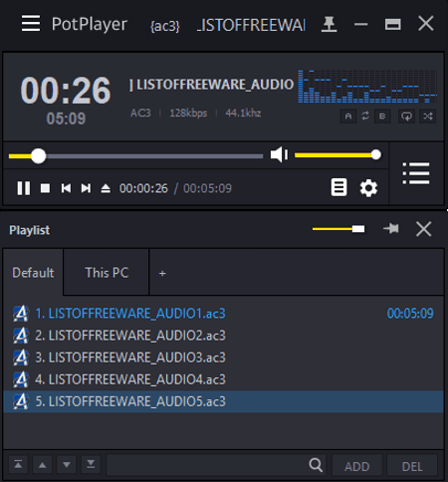Skip to the next track
This screenshot has width=448, height=482.
(x=86, y=188)
